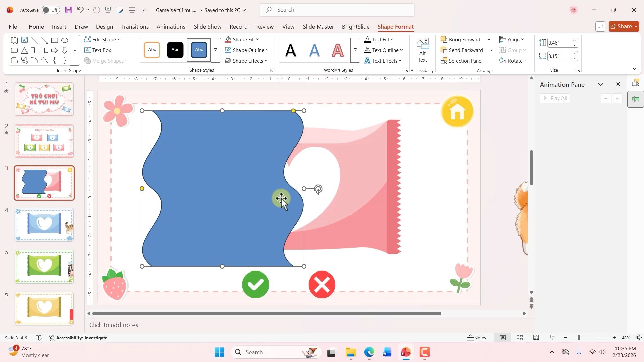Click the red X mark on slide
This screenshot has height=362, width=644.
coord(322,285)
